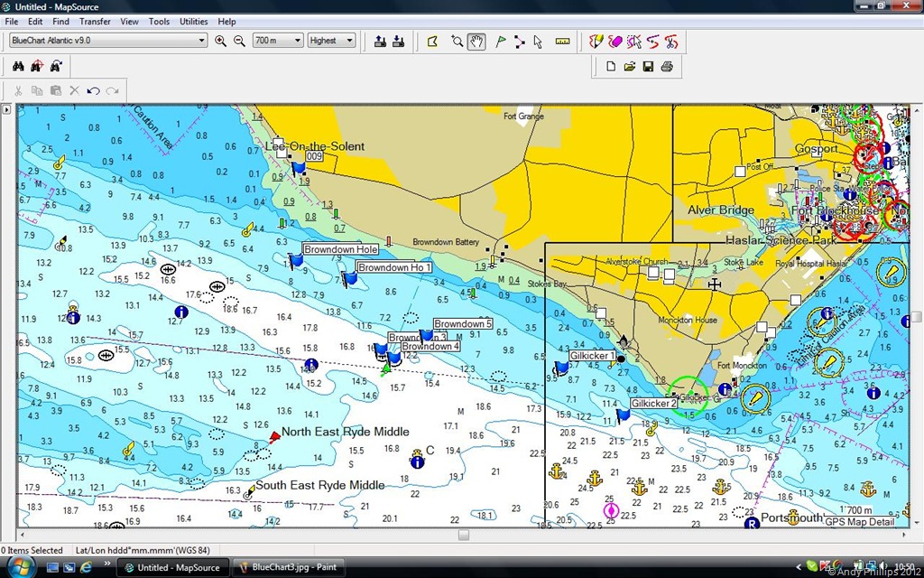This screenshot has width=924, height=578.
Task: Open the Transfer menu
Action: click(95, 21)
